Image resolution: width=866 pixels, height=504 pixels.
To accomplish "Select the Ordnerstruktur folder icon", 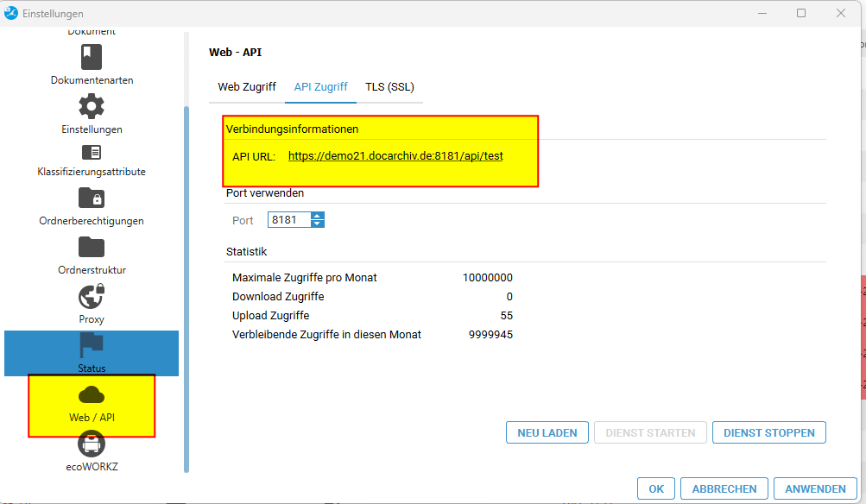I will (x=92, y=248).
